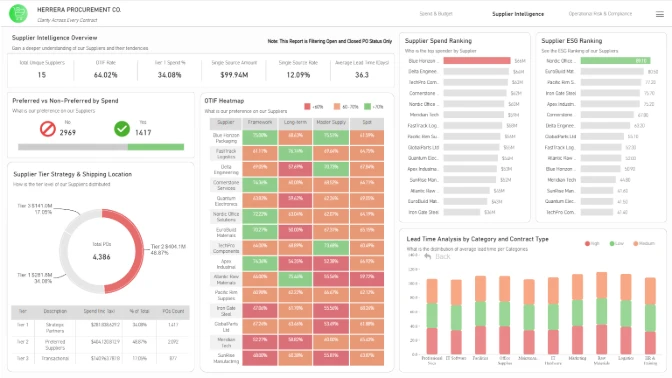Select the Medium legend item in Lead Time chart
The image size is (672, 378).
coord(644,243)
